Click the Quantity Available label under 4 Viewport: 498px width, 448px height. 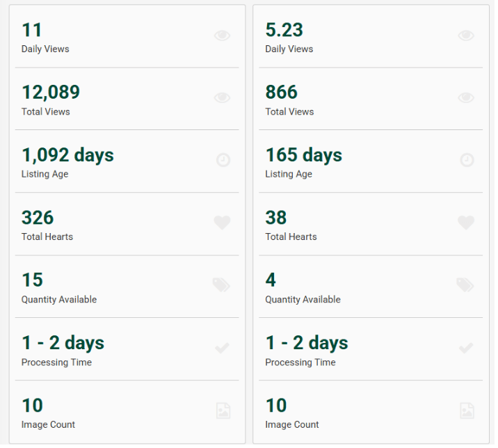pyautogui.click(x=303, y=300)
